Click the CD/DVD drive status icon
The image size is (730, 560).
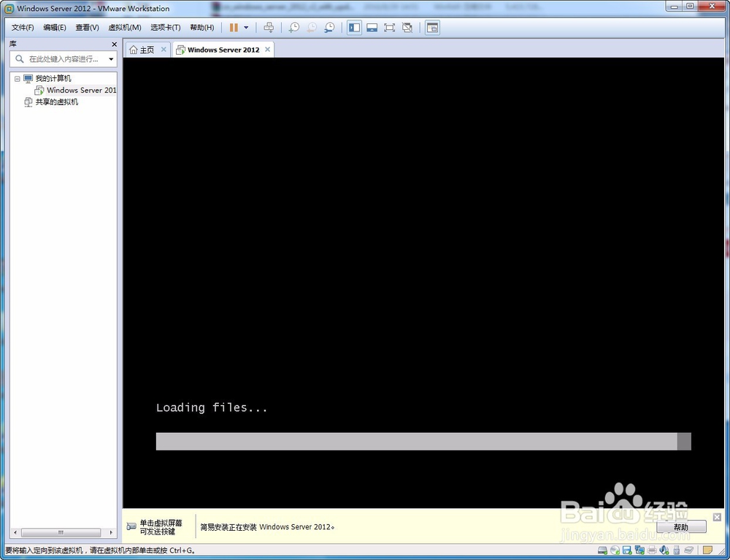coord(615,551)
